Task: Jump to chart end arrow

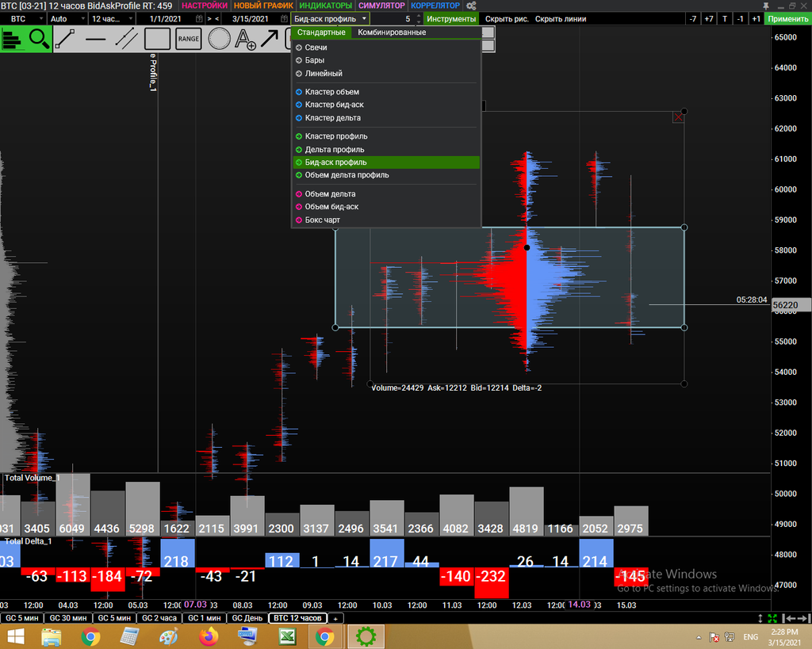Action: coord(804,618)
